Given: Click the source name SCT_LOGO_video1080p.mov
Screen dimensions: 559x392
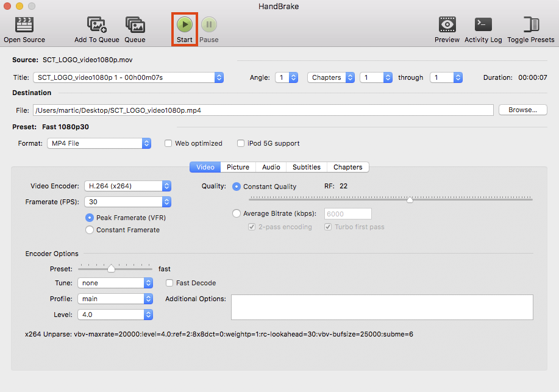Looking at the screenshot, I should click(88, 60).
